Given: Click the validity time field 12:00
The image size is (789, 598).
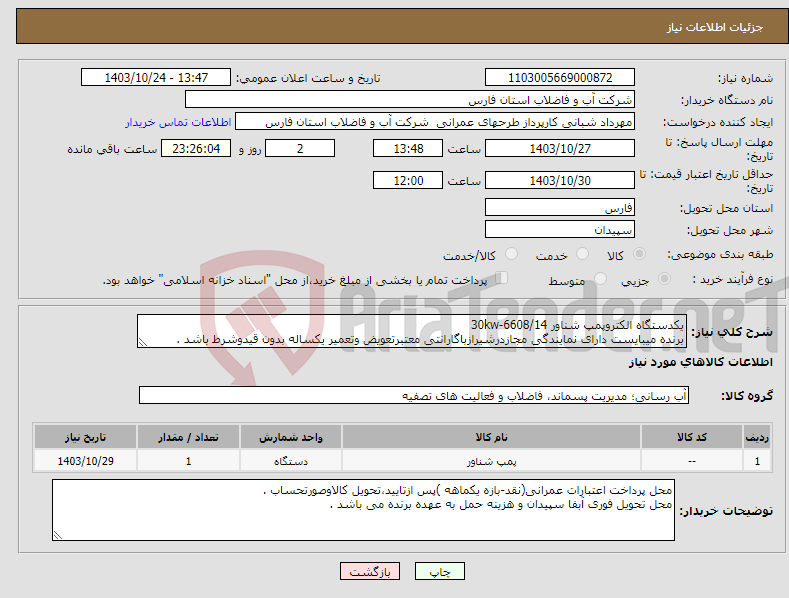Looking at the screenshot, I should (408, 180).
